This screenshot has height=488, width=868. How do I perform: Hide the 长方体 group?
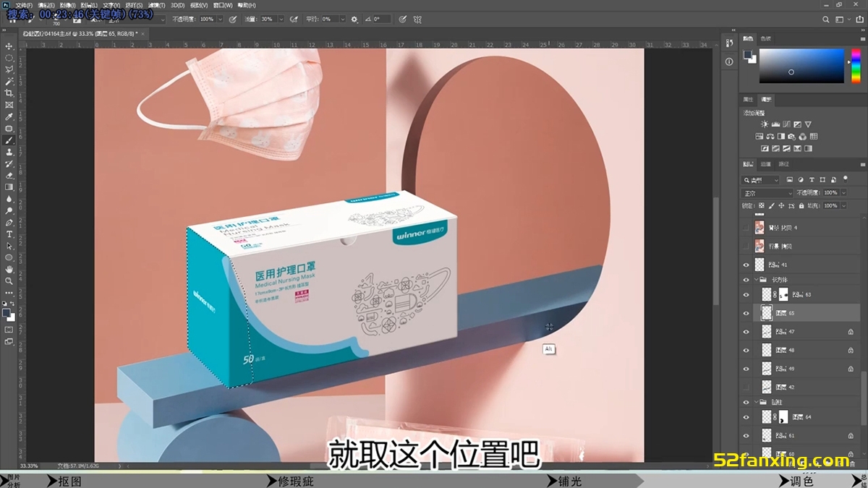pos(746,279)
